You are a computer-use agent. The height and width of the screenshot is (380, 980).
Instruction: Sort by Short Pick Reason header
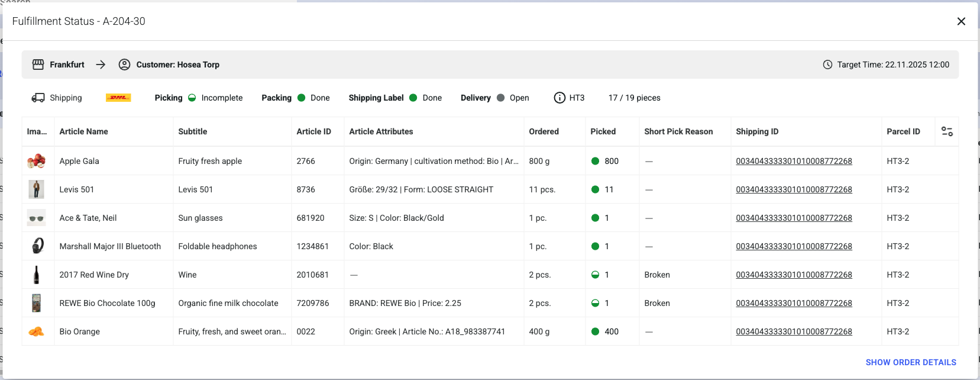pyautogui.click(x=678, y=131)
